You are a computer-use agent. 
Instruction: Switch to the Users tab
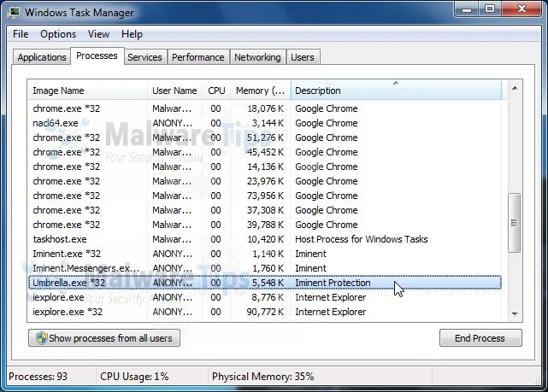tap(303, 57)
